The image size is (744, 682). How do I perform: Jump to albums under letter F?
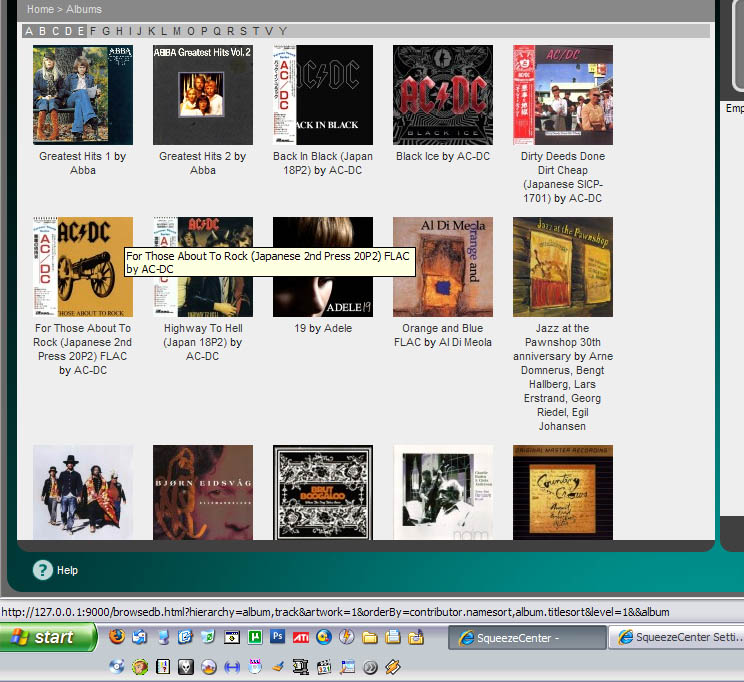click(93, 31)
